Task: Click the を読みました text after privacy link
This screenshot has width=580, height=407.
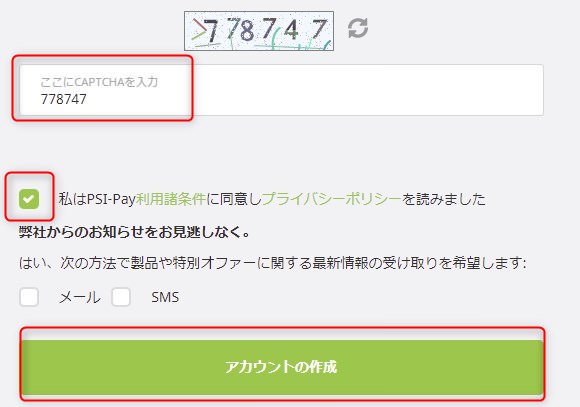Action: [444, 199]
